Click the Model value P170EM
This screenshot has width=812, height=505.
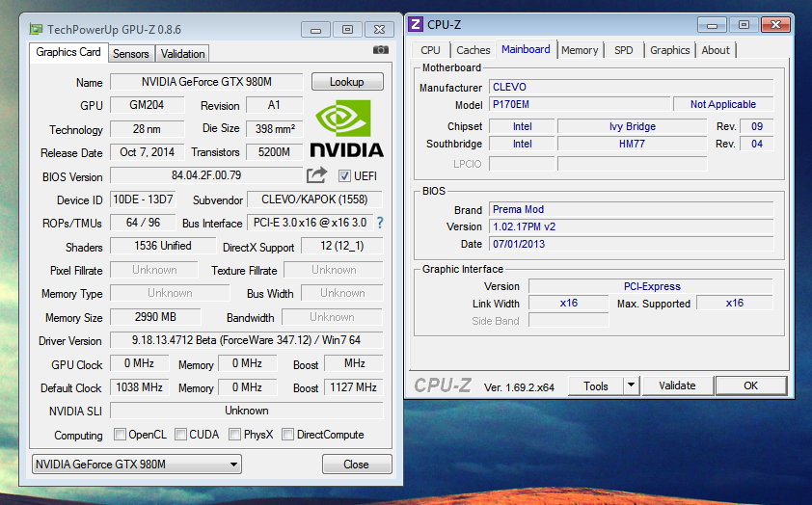pyautogui.click(x=580, y=104)
